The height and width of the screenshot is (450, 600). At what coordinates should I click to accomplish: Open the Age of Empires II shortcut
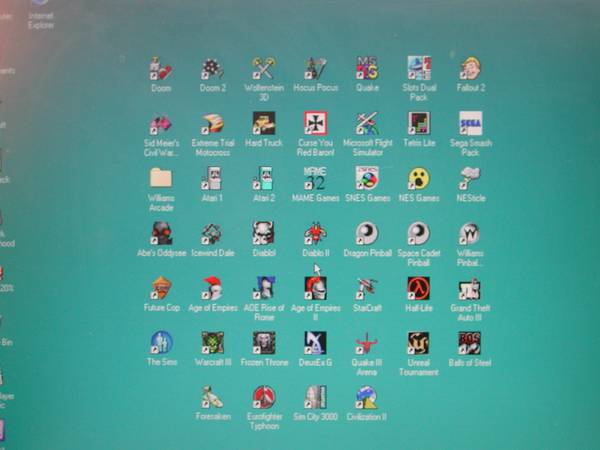pos(315,289)
